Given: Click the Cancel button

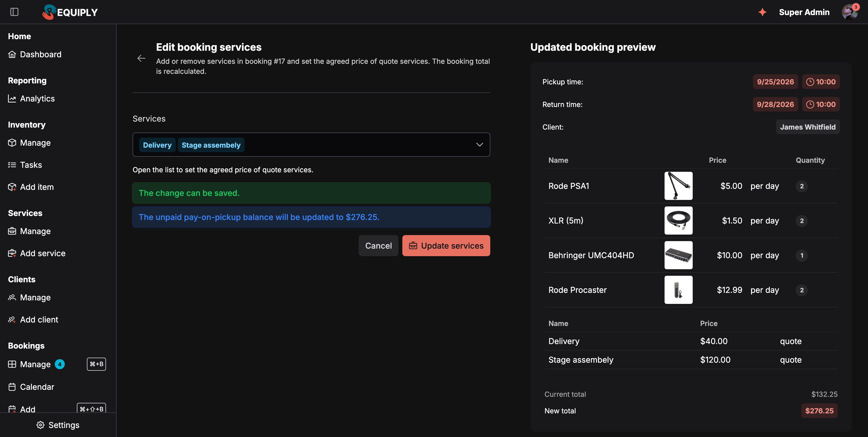Looking at the screenshot, I should (x=378, y=246).
